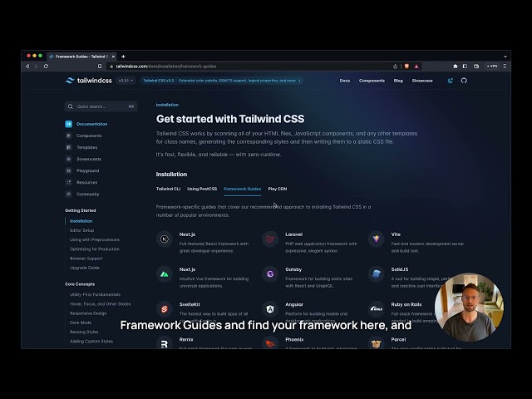Click the Community sidebar icon
The height and width of the screenshot is (399, 532).
(68, 194)
